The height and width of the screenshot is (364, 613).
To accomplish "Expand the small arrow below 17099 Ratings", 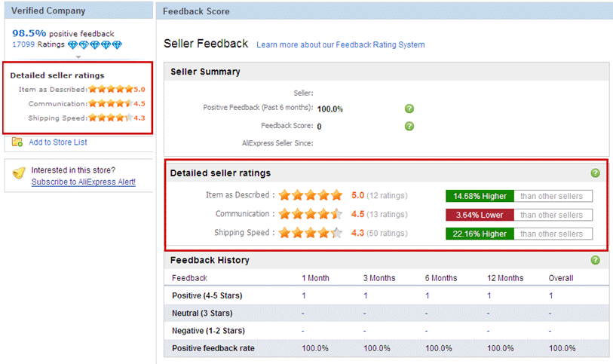I will coord(78,57).
